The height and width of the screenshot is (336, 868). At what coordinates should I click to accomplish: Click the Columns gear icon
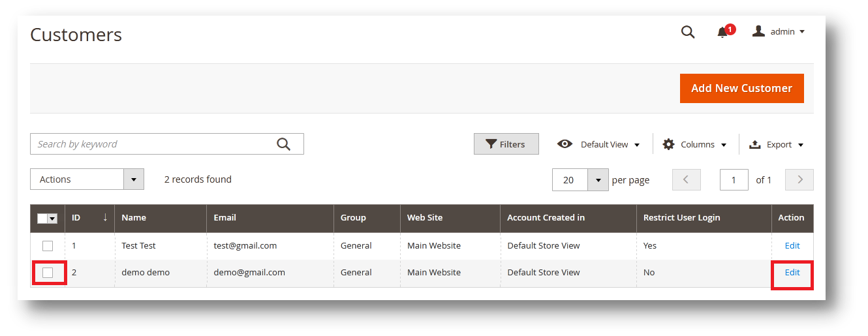668,144
